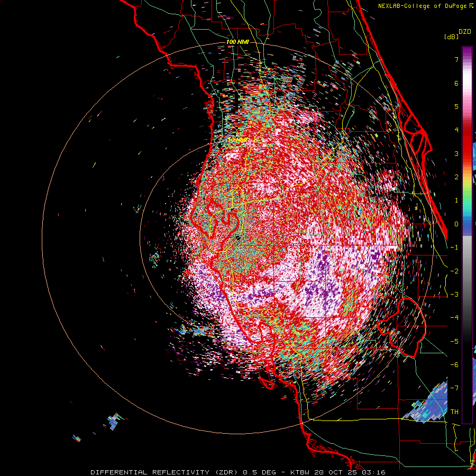Click the 5 value on color scale
The height and width of the screenshot is (476, 476).
[x=456, y=106]
